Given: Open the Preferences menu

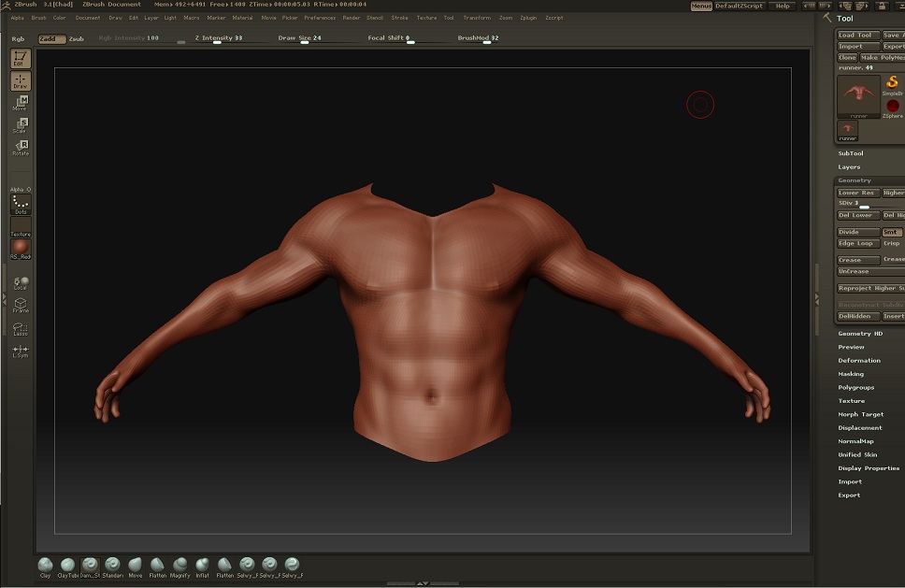Looking at the screenshot, I should point(320,18).
